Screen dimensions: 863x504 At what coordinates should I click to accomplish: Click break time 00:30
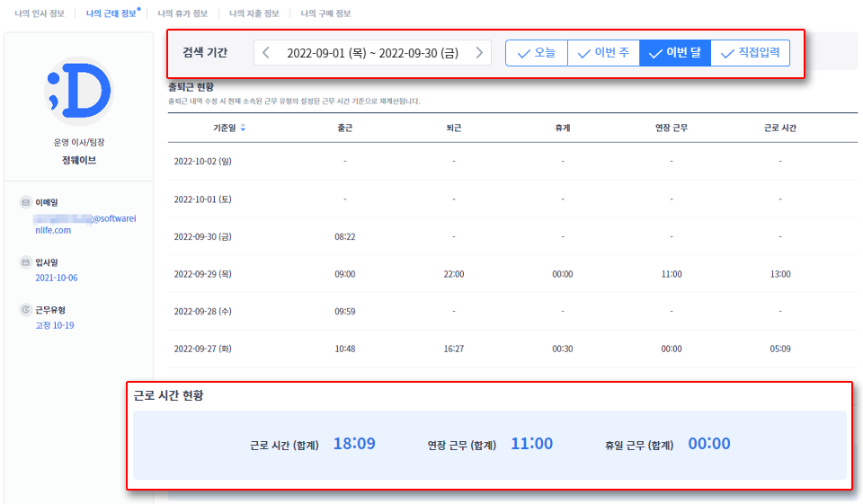click(563, 349)
